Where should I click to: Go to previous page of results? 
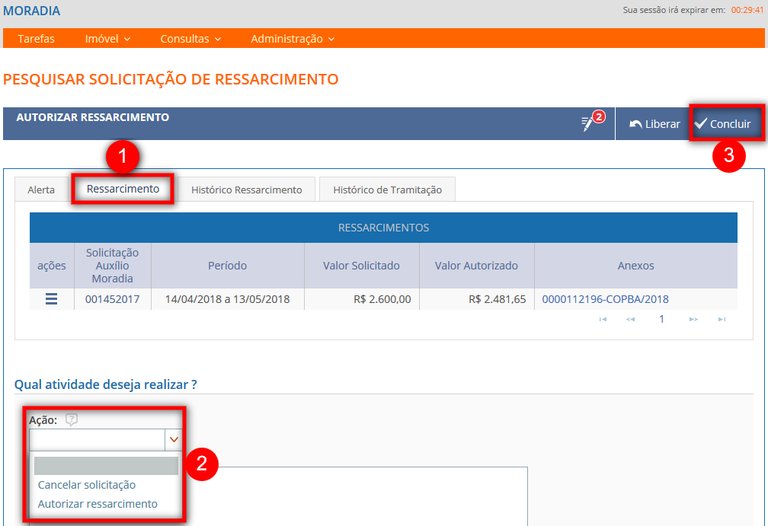(x=631, y=320)
